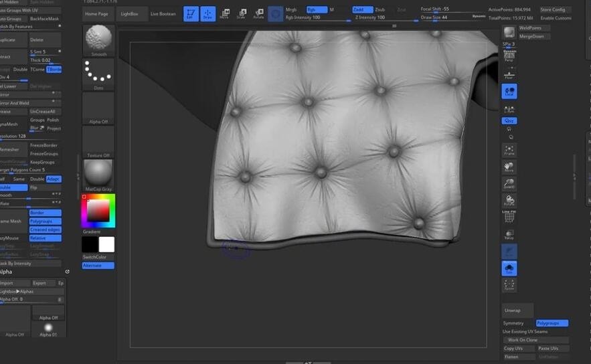The width and height of the screenshot is (591, 364).
Task: Open the Alpha Off selector in left shelf
Action: click(98, 108)
